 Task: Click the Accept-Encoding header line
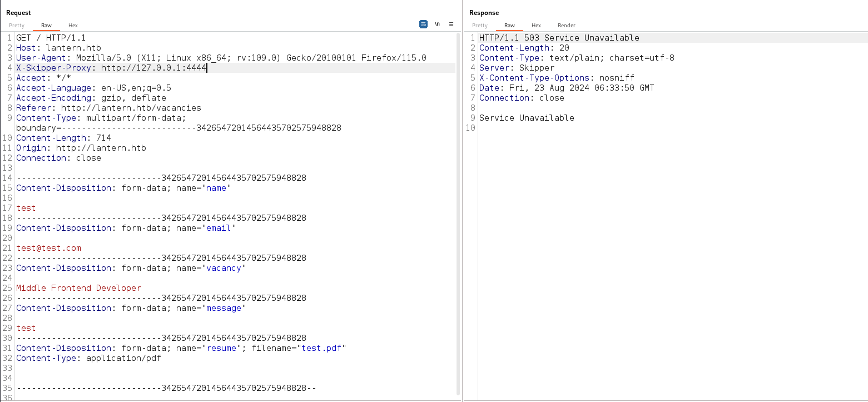tap(91, 98)
